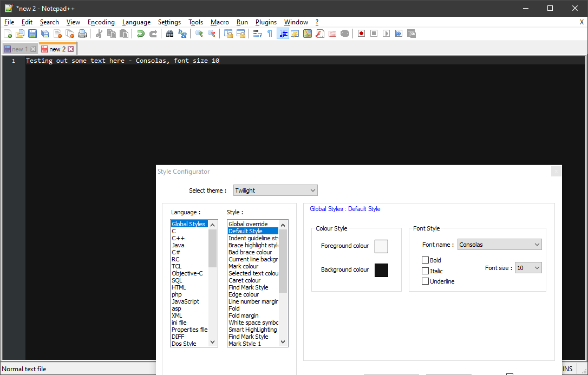
Task: Start macro recording with red dot
Action: point(362,34)
